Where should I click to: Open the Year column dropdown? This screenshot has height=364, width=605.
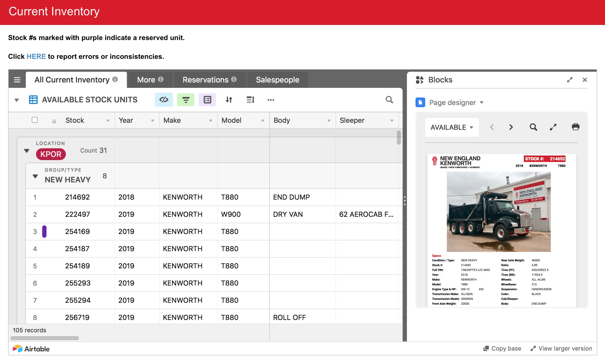(153, 121)
